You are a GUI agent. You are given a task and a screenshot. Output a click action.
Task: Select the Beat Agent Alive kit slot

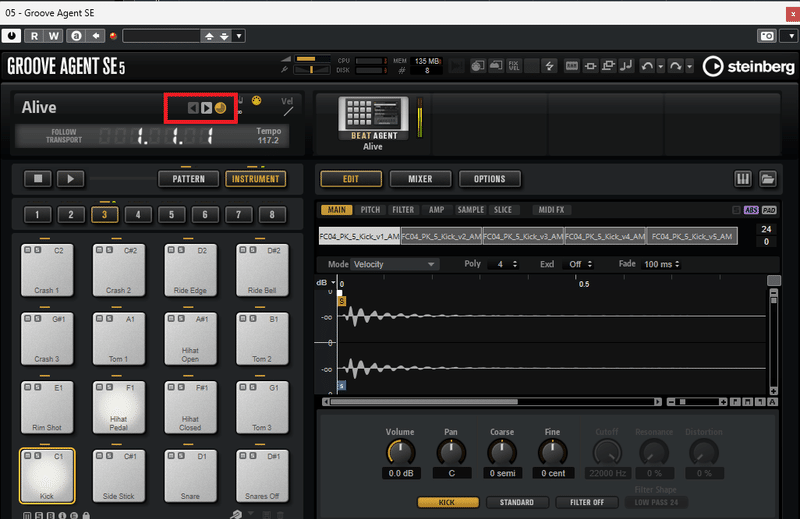pyautogui.click(x=373, y=123)
